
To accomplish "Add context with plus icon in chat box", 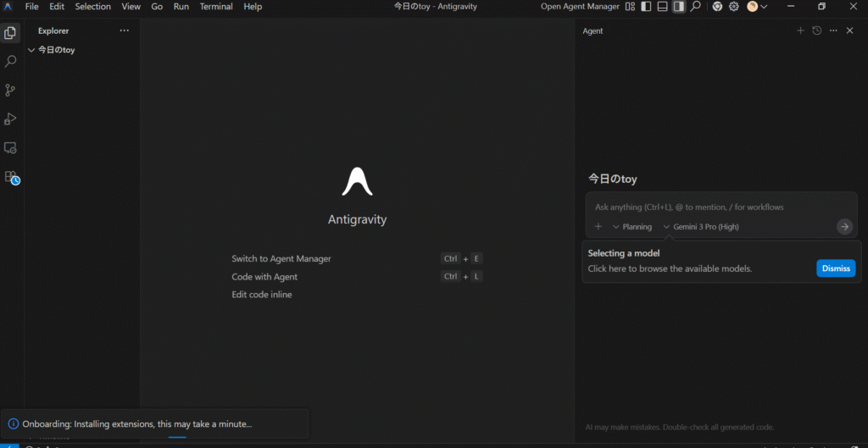I will coord(598,226).
